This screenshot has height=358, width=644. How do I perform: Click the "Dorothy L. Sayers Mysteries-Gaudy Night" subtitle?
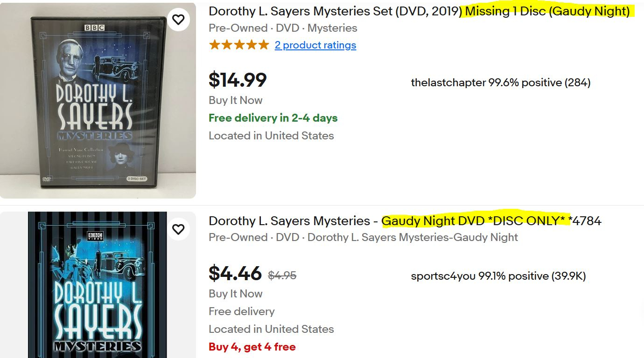tap(413, 237)
